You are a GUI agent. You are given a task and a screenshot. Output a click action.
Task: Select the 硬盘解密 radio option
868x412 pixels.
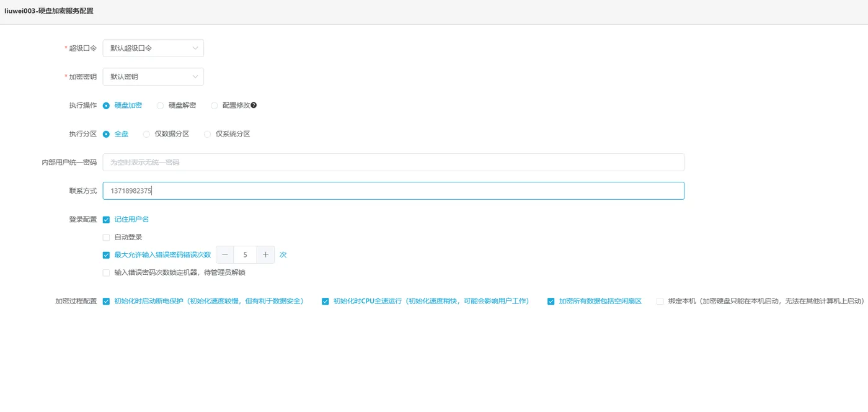pos(160,105)
